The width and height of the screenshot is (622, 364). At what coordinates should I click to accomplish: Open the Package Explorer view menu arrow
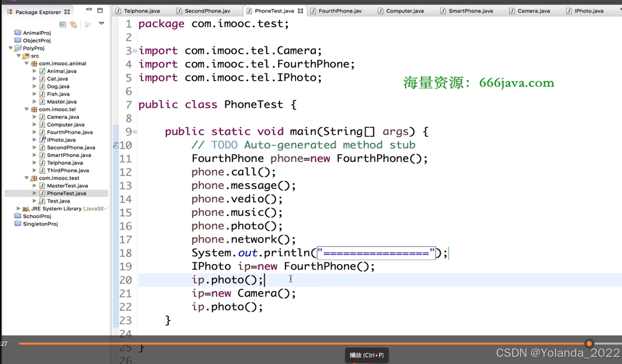(102, 23)
